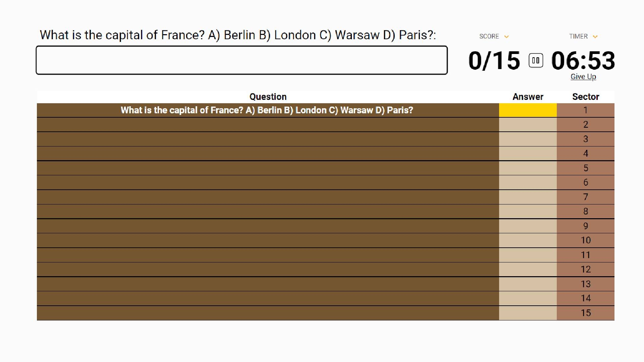
Task: Select the yellow answer cell for sector 1
Action: pyautogui.click(x=528, y=110)
